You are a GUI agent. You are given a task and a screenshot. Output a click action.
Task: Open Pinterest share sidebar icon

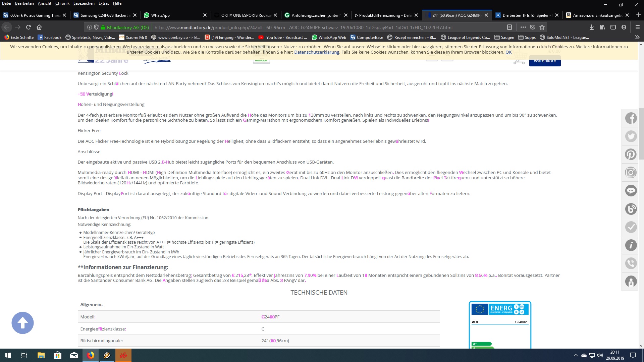(x=631, y=155)
